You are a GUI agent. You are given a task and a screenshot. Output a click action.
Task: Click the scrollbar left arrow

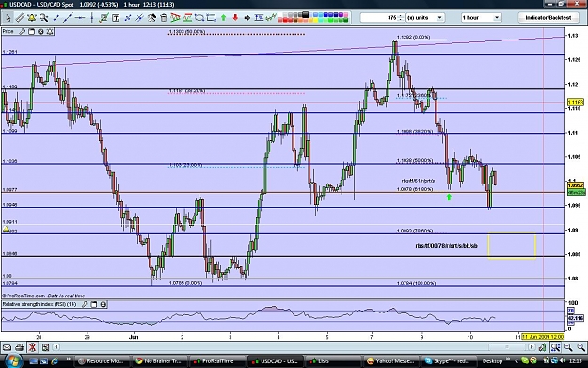pyautogui.click(x=56, y=347)
